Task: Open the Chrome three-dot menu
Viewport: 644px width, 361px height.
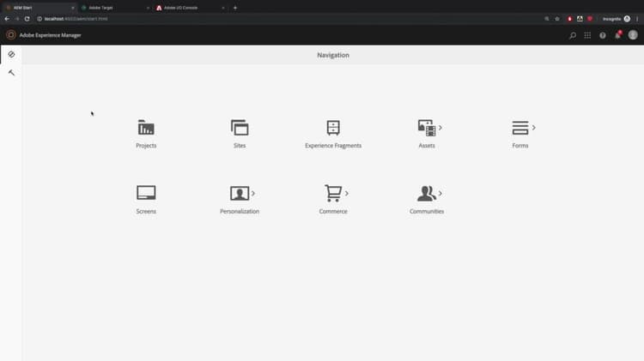Action: (637, 19)
